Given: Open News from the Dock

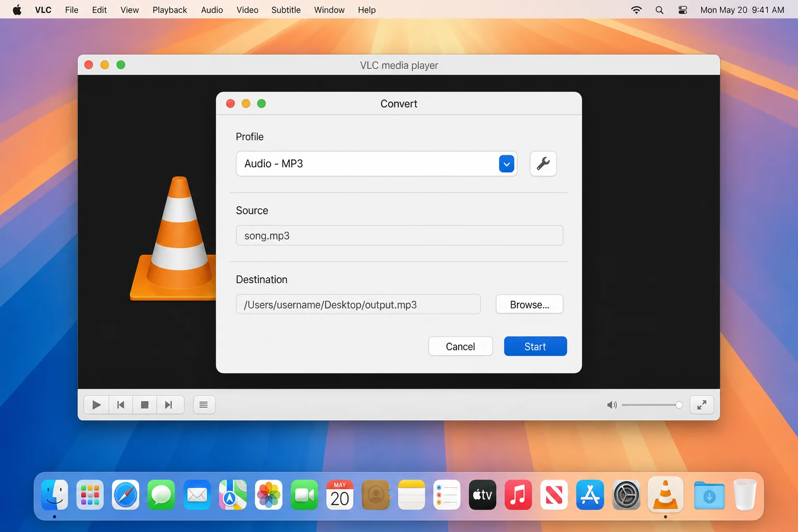Looking at the screenshot, I should [x=554, y=495].
